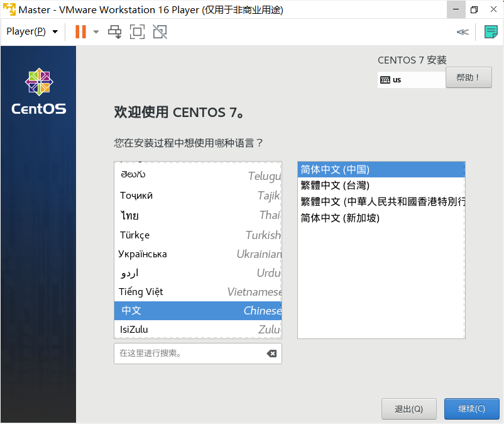
Task: Select Urdu language row
Action: pos(198,273)
